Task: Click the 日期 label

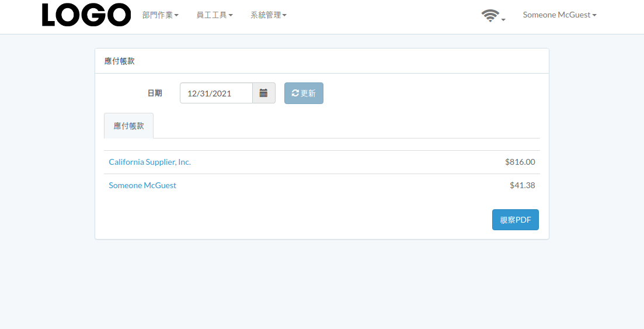Action: [155, 93]
